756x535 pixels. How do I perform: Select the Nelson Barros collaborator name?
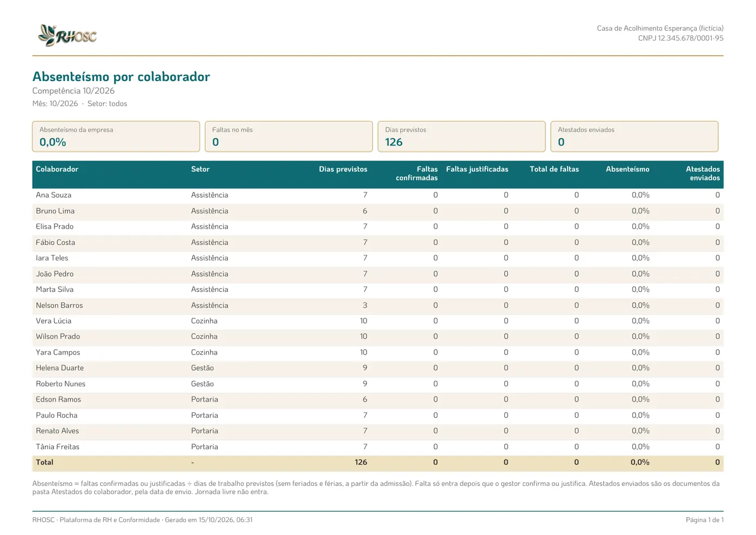tap(59, 305)
